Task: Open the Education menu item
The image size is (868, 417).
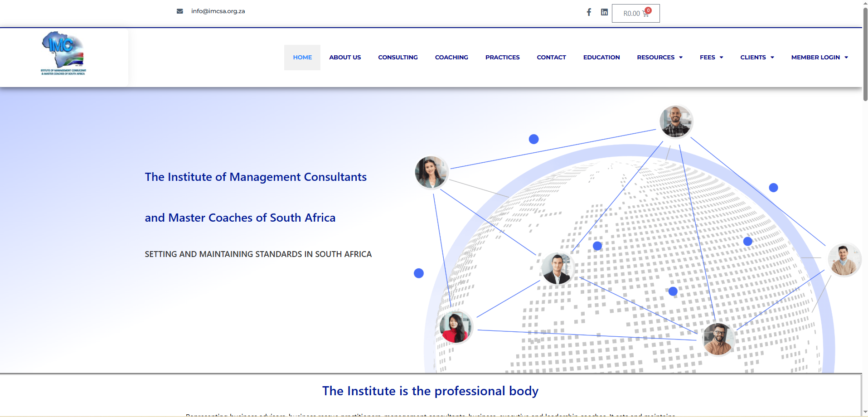Action: pyautogui.click(x=601, y=58)
